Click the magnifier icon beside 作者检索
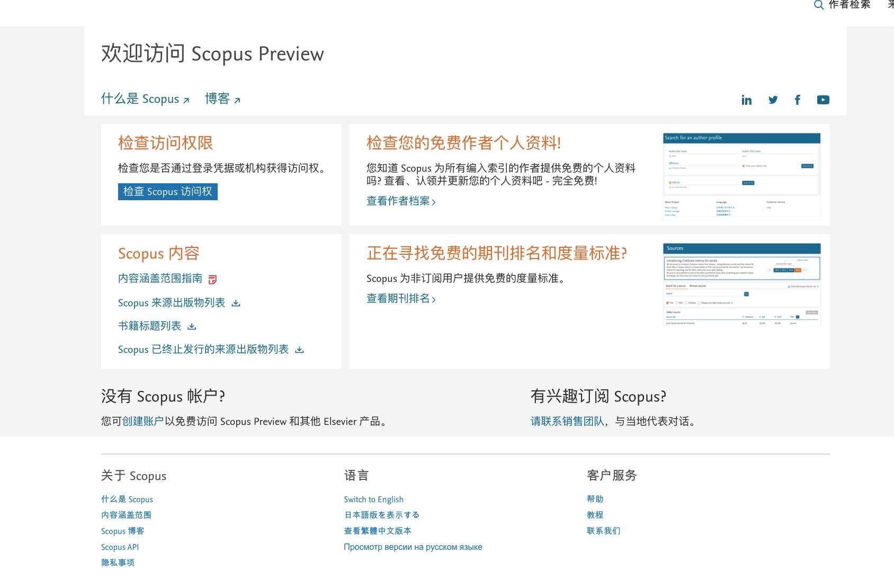Image resolution: width=894 pixels, height=588 pixels. coord(819,5)
